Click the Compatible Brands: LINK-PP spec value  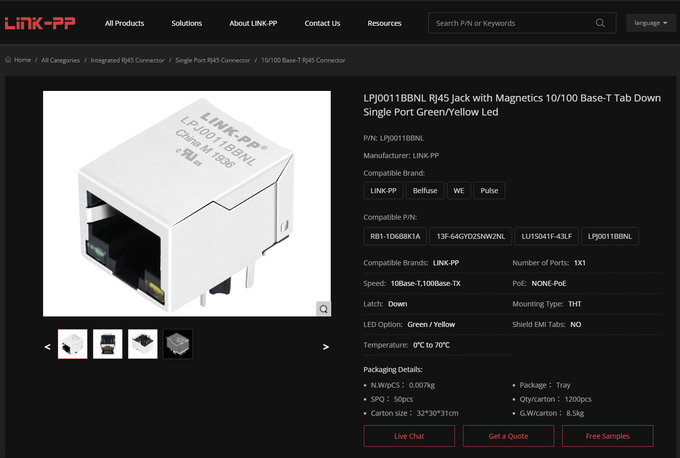click(446, 262)
